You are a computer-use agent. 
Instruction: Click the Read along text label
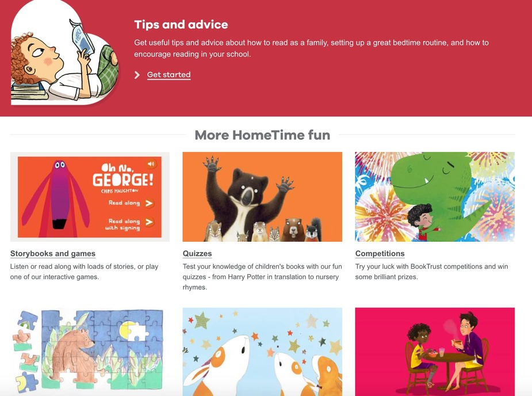pyautogui.click(x=124, y=203)
